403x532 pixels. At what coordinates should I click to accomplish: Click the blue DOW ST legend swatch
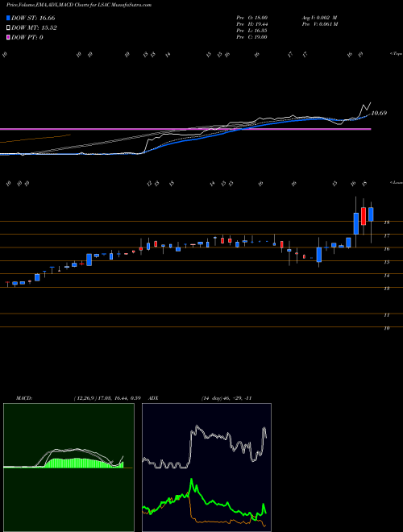click(9, 19)
